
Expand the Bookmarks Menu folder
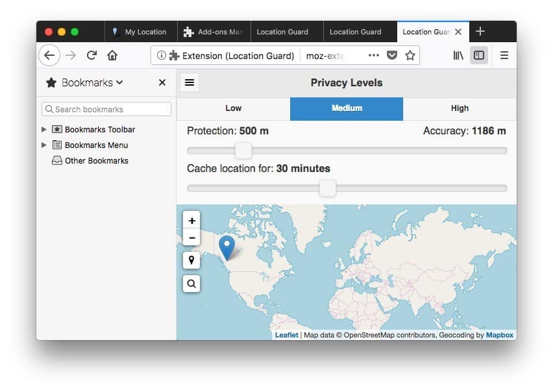coord(44,145)
